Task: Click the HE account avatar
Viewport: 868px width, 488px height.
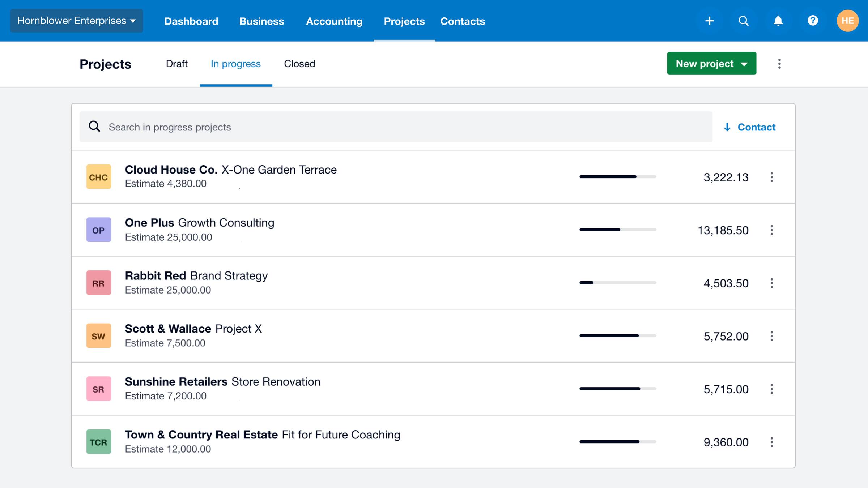Action: point(847,21)
